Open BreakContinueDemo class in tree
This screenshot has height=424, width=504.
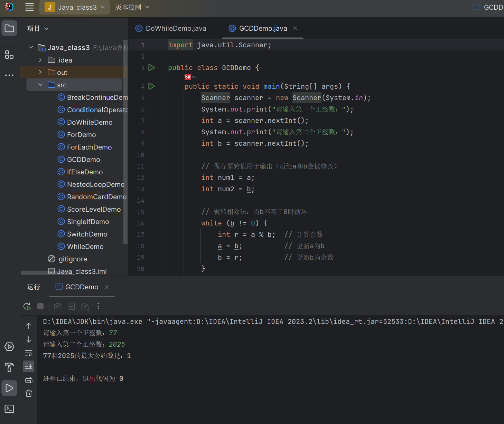coord(93,97)
